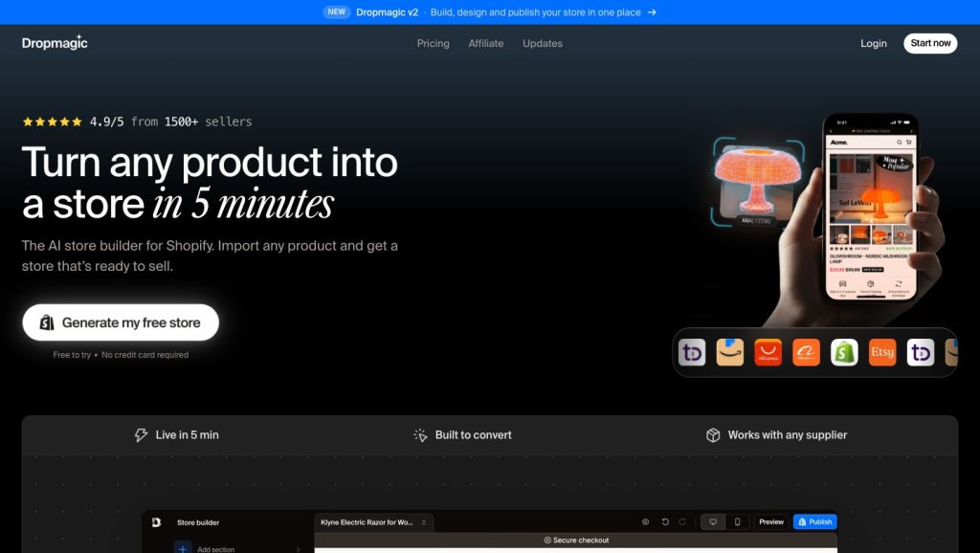Click the 'No credit card required' text
The image size is (980, 553).
coord(145,355)
